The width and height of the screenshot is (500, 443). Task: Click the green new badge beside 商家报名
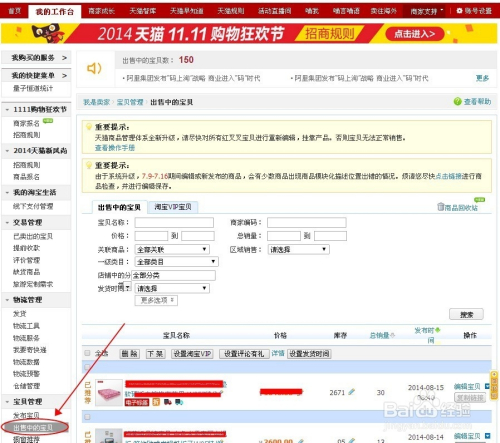tap(48, 121)
